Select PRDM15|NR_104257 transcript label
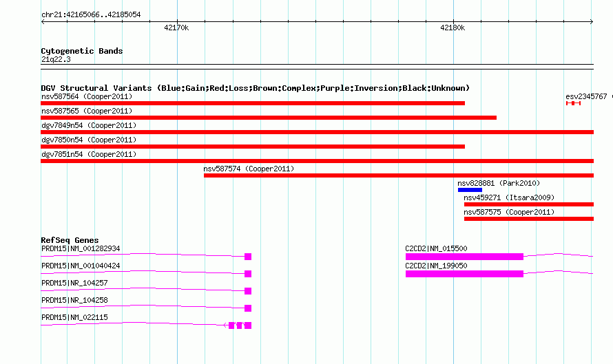The height and width of the screenshot is (364, 613). (x=74, y=283)
